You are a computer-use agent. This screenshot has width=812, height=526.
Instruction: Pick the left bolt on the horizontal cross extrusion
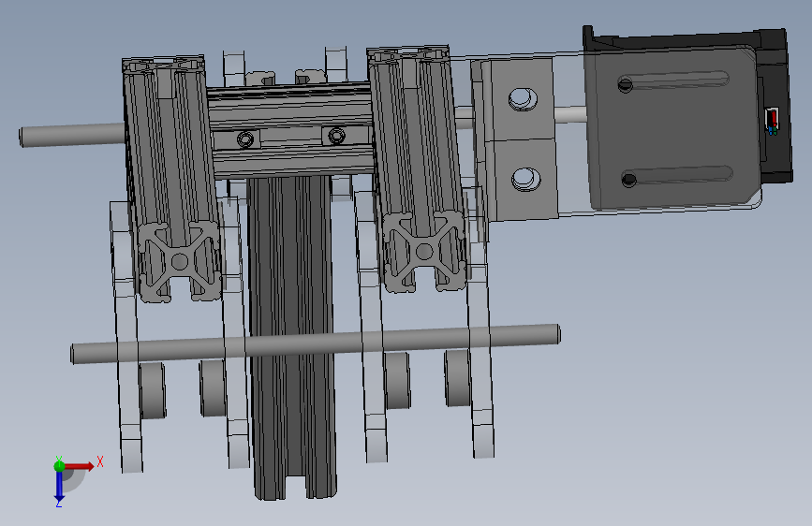pyautogui.click(x=245, y=139)
